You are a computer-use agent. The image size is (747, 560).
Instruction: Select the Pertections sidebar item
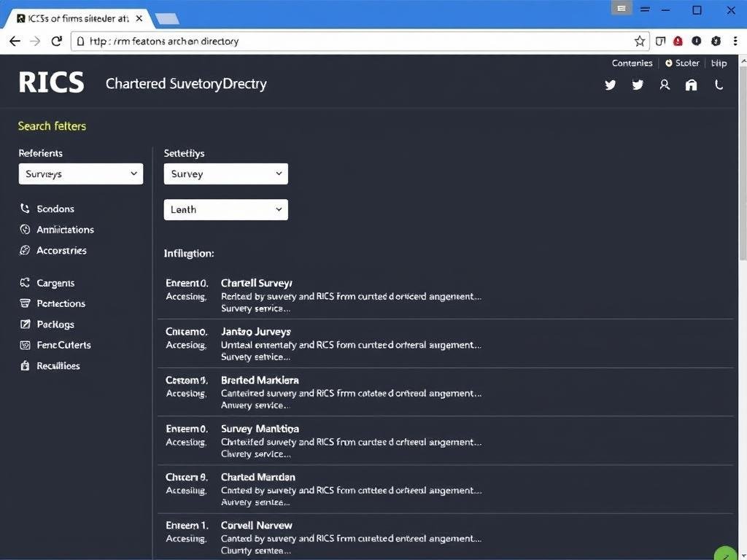[61, 303]
